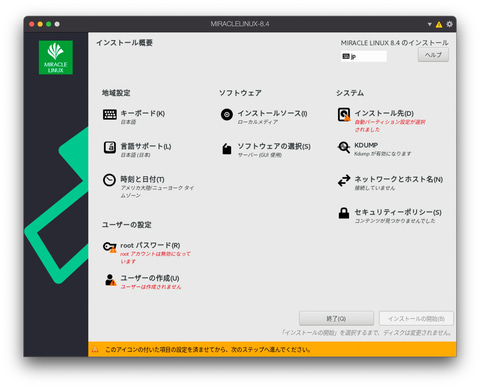The width and height of the screenshot is (480, 388).
Task: Click the warning icon in orange bar
Action: coord(95,349)
